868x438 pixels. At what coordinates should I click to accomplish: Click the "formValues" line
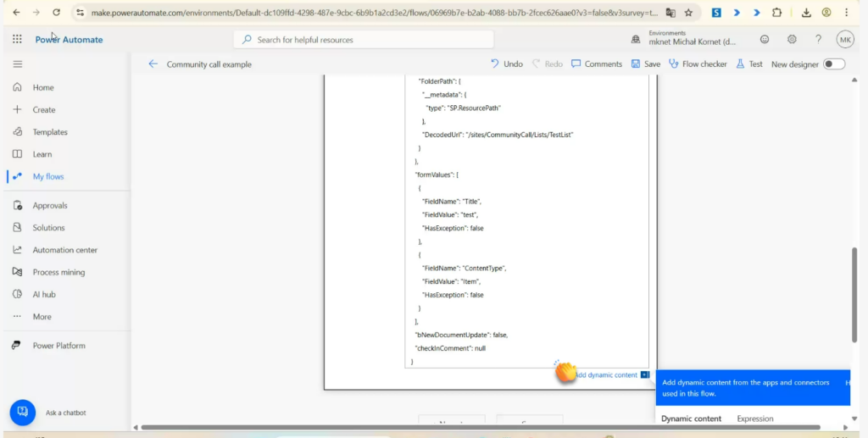click(437, 175)
